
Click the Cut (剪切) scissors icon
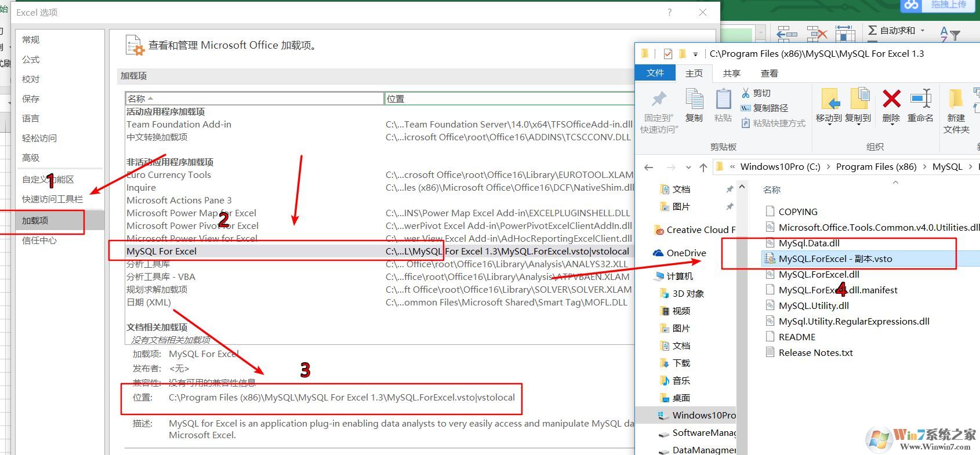746,93
